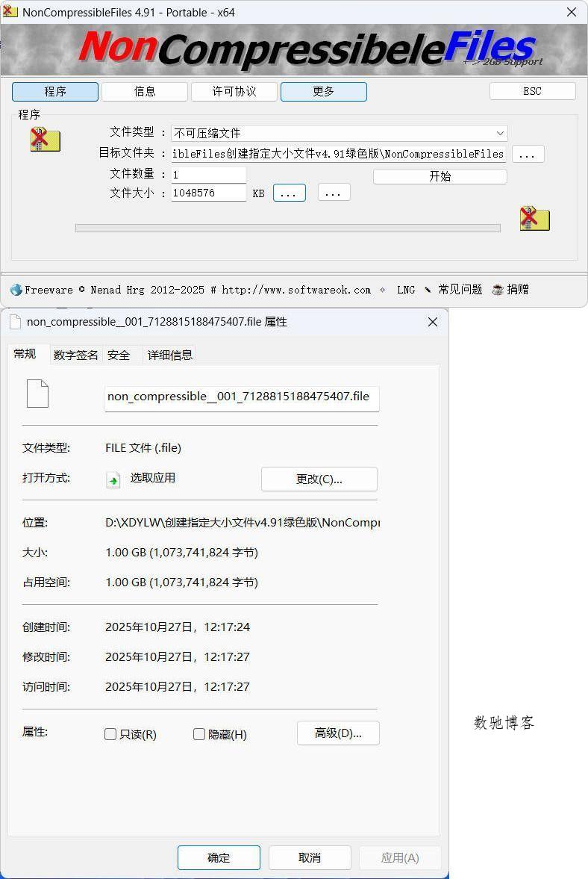
Task: Click into the 目标文件夹 path field
Action: (338, 154)
